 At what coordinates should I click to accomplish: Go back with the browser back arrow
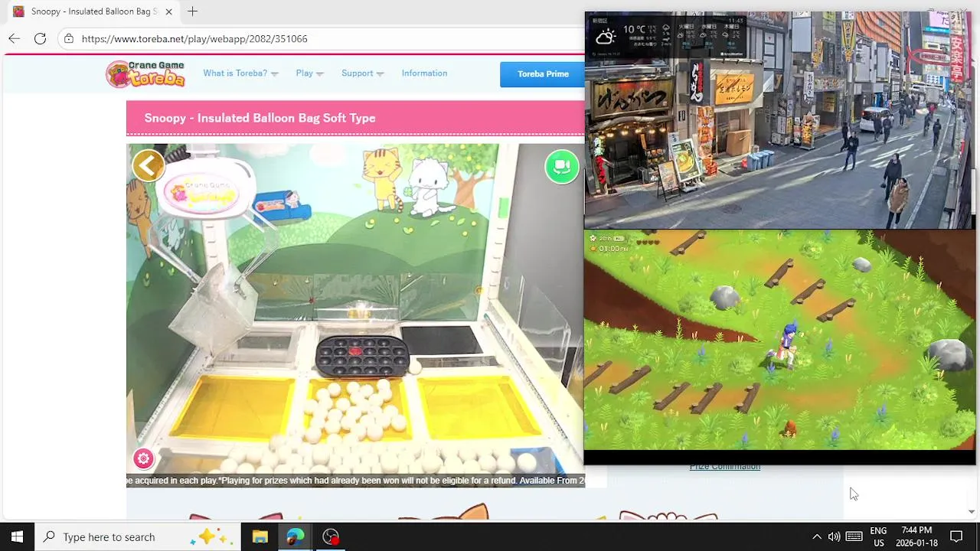(15, 38)
